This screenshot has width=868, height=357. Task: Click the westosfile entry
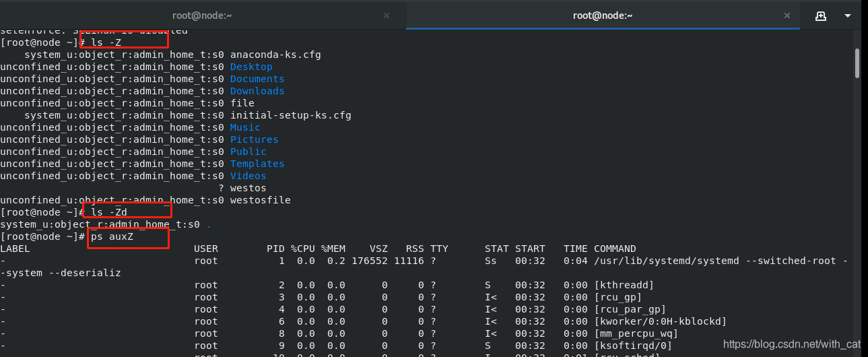click(261, 200)
